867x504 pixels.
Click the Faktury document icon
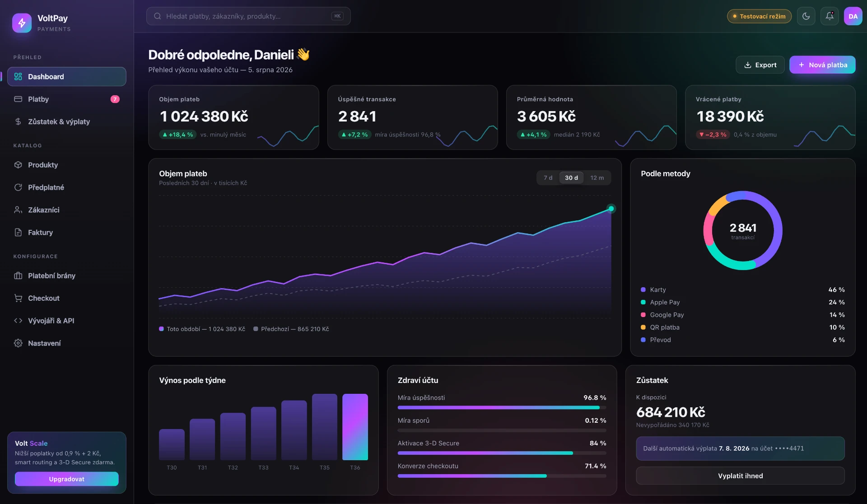(18, 233)
